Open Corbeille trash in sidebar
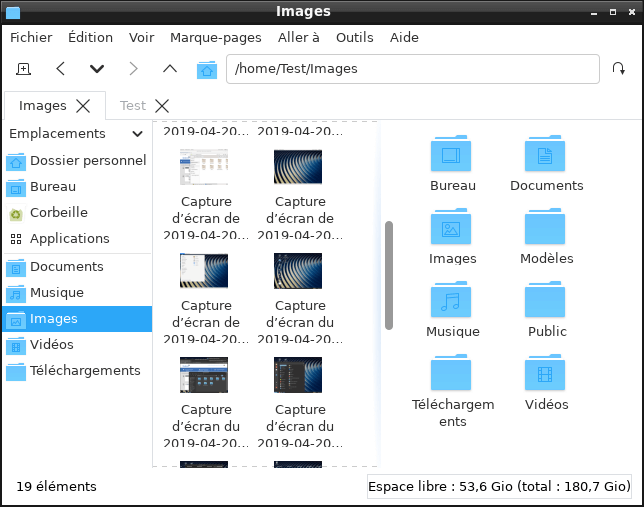This screenshot has height=507, width=644. pos(77,213)
